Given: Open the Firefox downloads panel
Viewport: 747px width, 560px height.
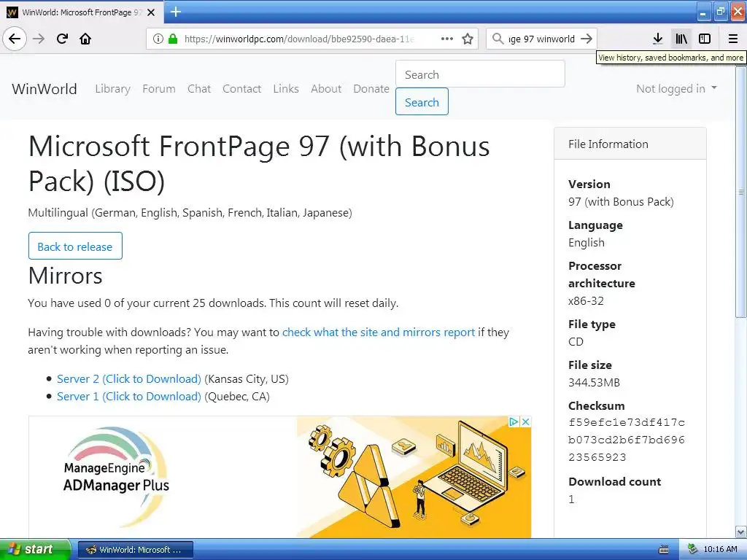Looking at the screenshot, I should 657,39.
